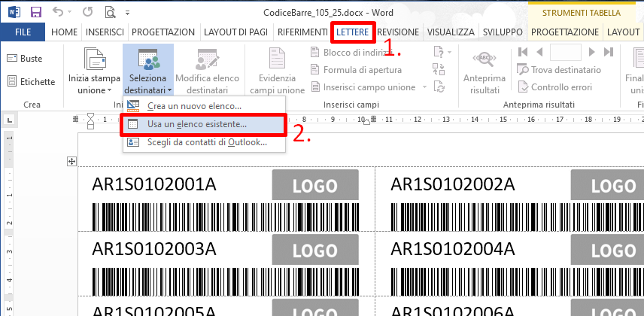This screenshot has height=316, width=644.
Task: Create labels with Etichette
Action: [31, 82]
